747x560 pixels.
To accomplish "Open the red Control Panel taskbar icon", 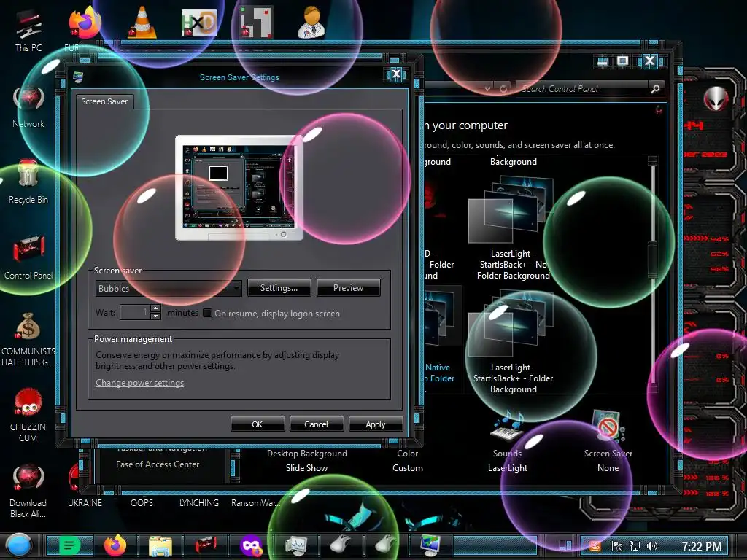I will click(x=206, y=545).
